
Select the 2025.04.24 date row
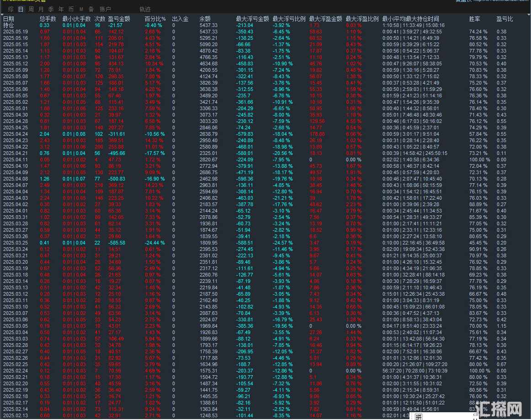(x=16, y=134)
